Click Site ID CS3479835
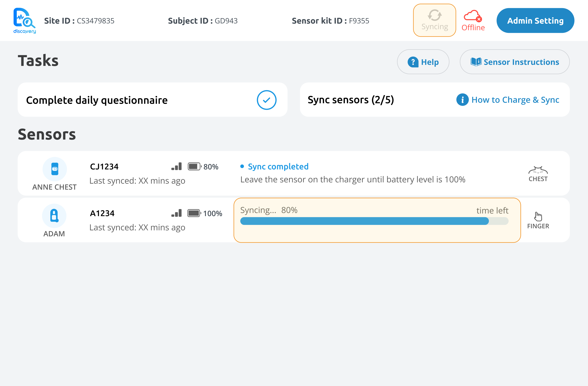The width and height of the screenshot is (588, 386). 79,21
